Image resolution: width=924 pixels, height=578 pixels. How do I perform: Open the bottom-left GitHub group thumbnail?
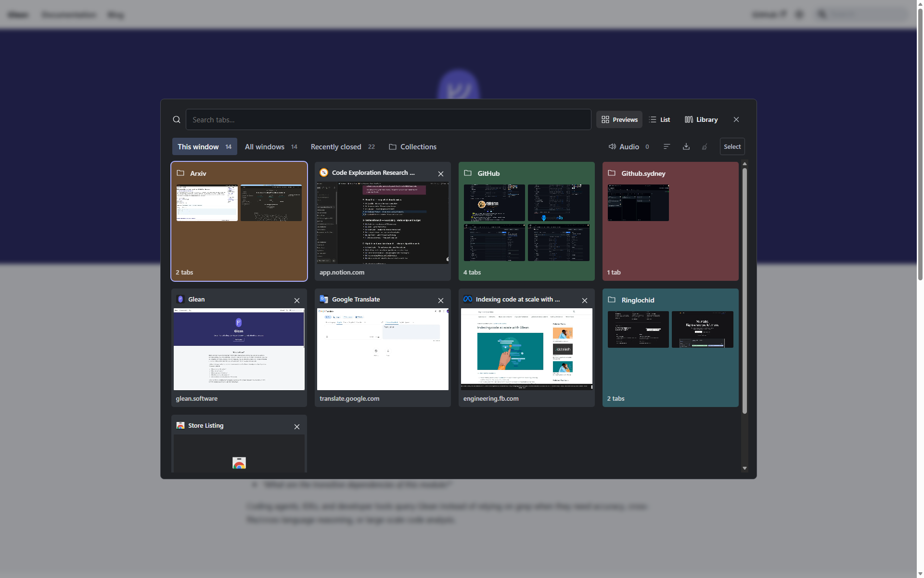point(494,242)
